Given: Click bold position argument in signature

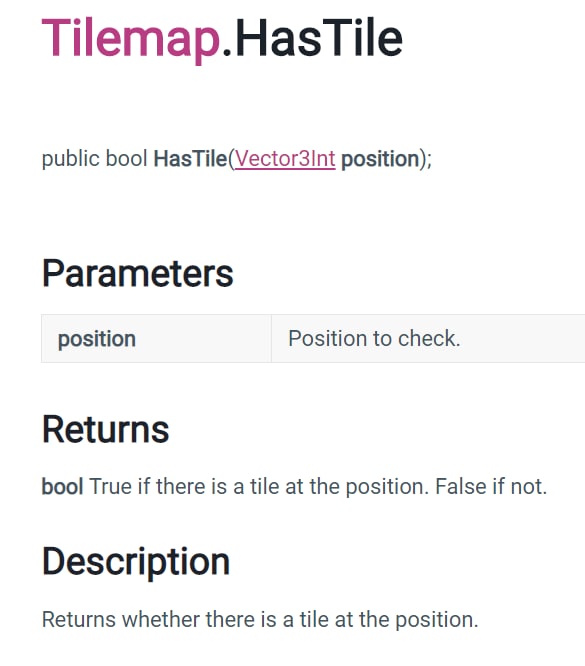Looking at the screenshot, I should coord(380,160).
